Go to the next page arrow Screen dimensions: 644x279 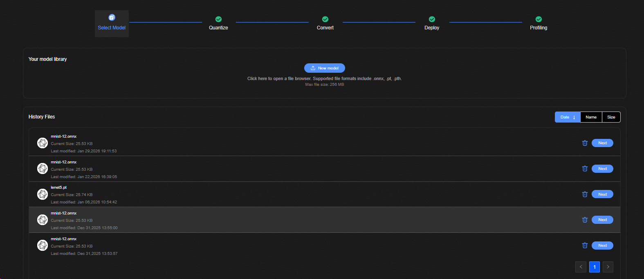608,267
